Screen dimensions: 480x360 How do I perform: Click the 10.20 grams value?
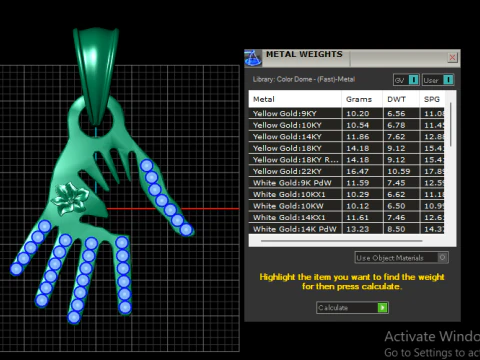coord(358,113)
